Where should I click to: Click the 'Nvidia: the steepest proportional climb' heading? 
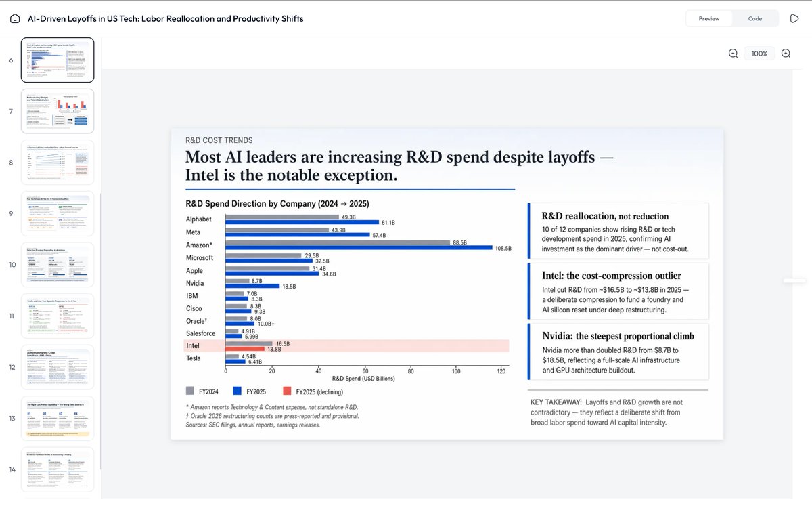click(x=618, y=336)
